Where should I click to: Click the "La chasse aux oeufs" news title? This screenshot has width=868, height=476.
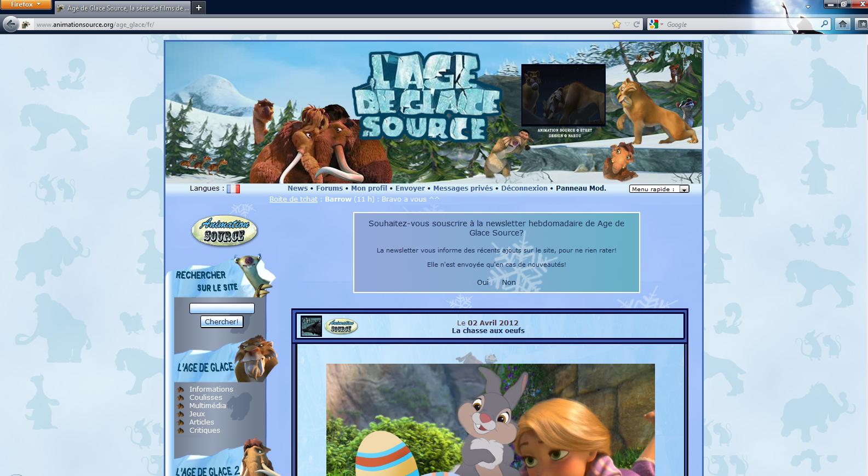488,331
